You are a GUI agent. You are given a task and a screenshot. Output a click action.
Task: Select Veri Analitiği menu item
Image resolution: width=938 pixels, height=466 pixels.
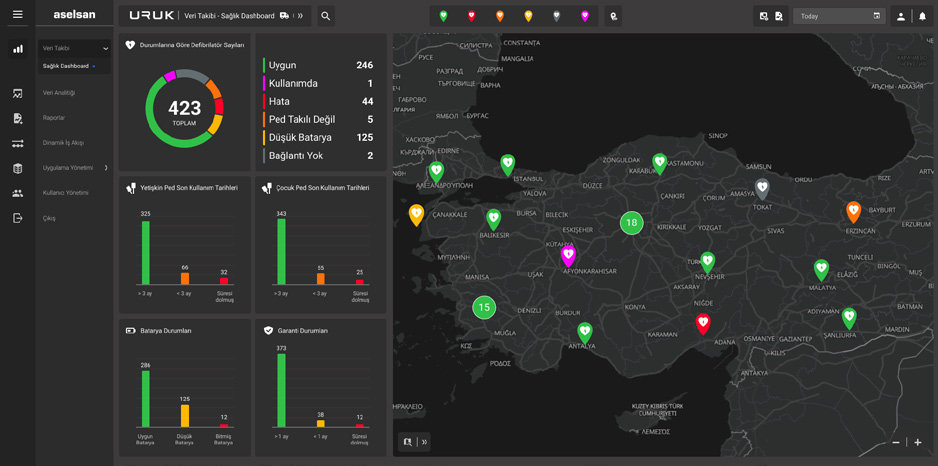(x=59, y=93)
